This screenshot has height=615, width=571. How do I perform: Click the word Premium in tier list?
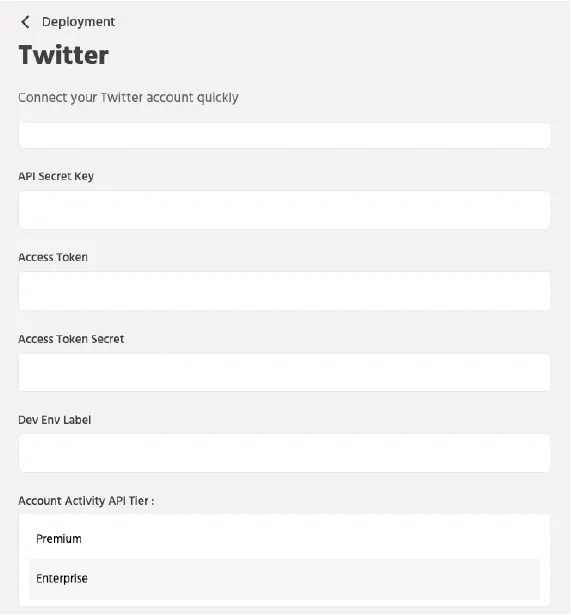pos(59,539)
